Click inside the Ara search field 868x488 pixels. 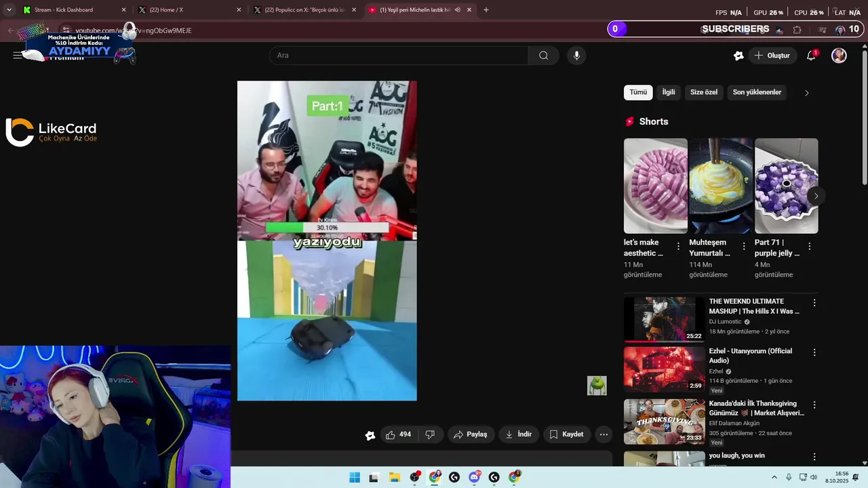[x=399, y=56]
